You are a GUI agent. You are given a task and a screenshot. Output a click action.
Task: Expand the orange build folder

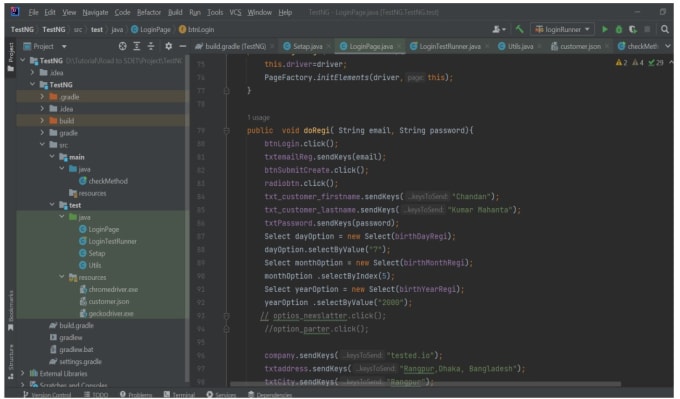pyautogui.click(x=42, y=120)
